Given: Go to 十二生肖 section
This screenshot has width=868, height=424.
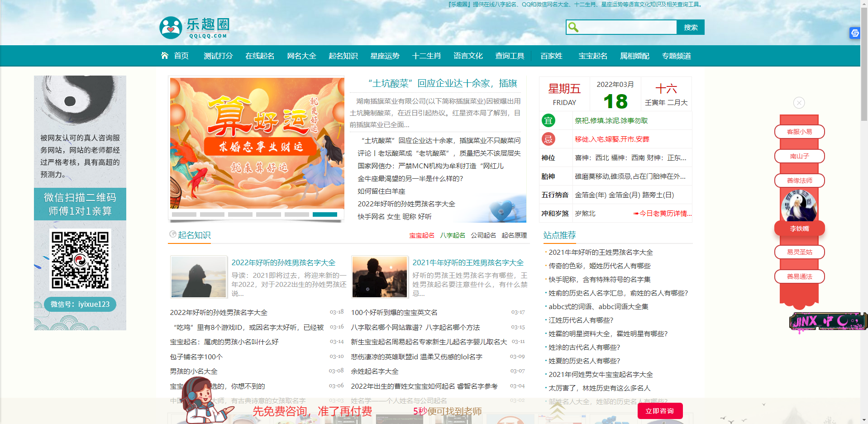Looking at the screenshot, I should (426, 56).
